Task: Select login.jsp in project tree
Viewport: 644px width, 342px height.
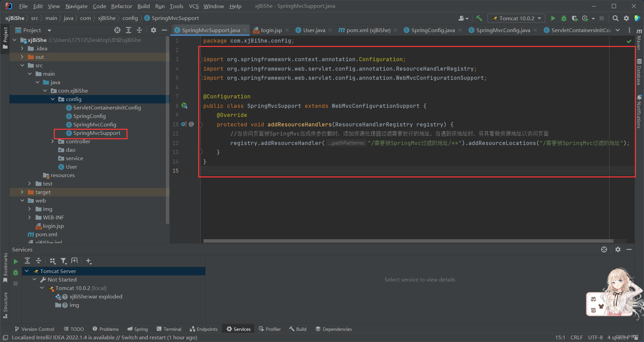Action: pos(53,226)
